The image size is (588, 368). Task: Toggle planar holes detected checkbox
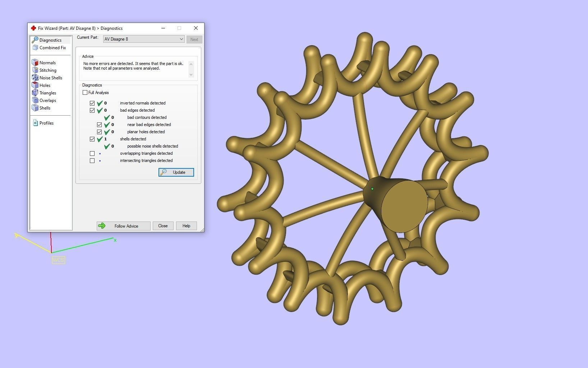click(100, 132)
